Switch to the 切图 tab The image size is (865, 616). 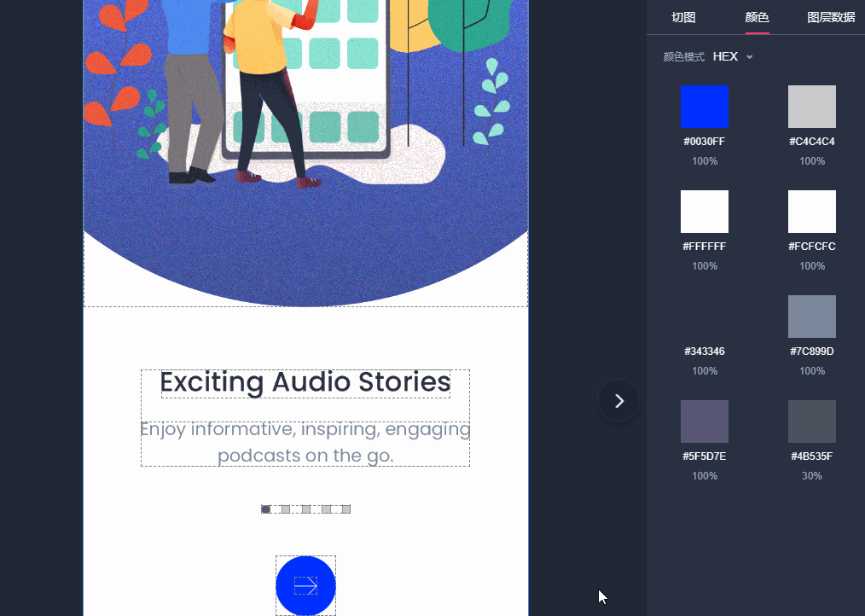683,17
